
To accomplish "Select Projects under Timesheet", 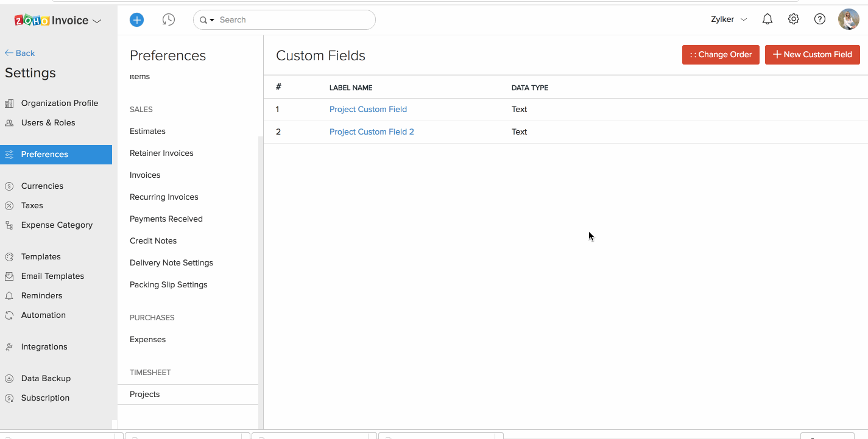I will tap(145, 395).
